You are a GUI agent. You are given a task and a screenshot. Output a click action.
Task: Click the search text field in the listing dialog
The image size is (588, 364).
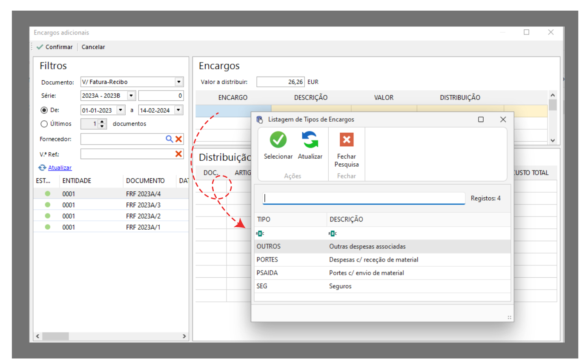364,198
